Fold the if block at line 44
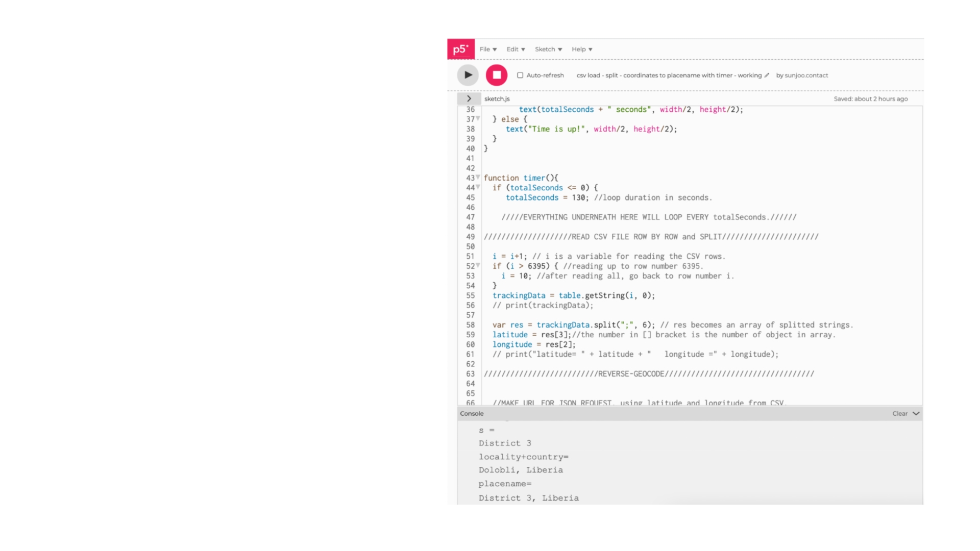 point(478,187)
